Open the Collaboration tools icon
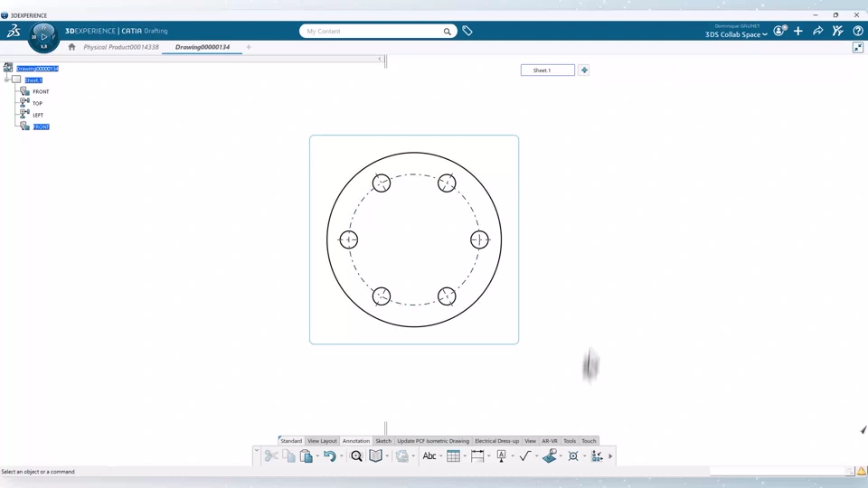 tap(837, 31)
